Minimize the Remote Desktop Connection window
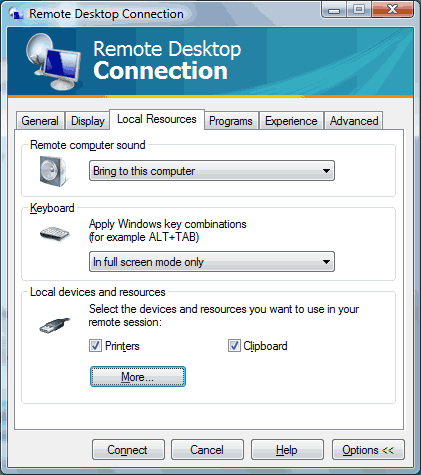The height and width of the screenshot is (475, 421). [334, 10]
